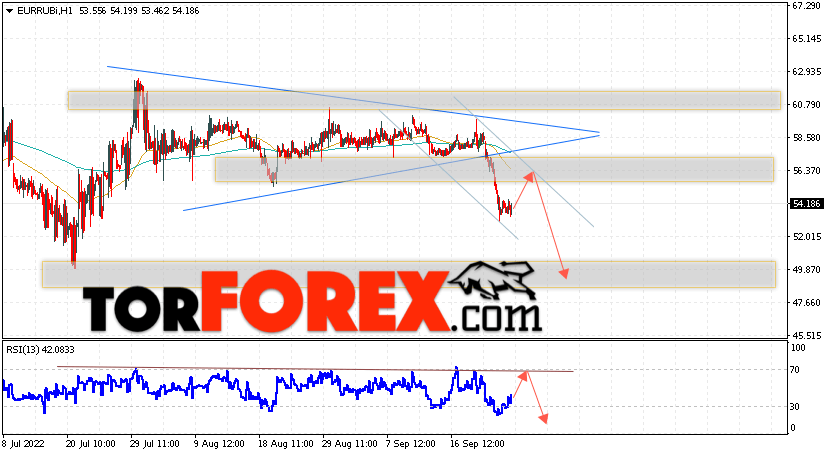The width and height of the screenshot is (829, 455).
Task: Select the 29 Jul 11:00 time label
Action: pos(154,443)
